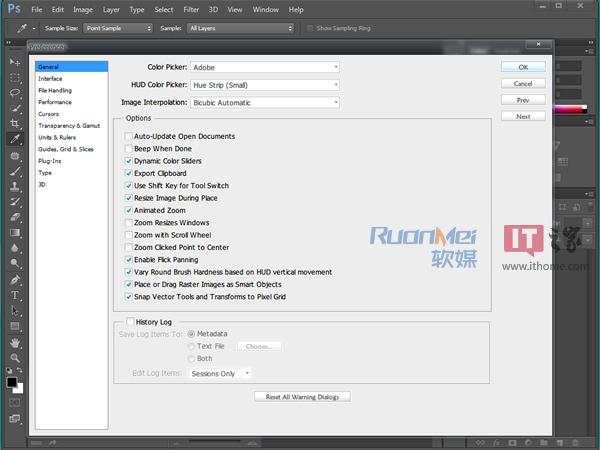This screenshot has height=450, width=600.
Task: Change screen mode icon
Action: tap(15, 419)
